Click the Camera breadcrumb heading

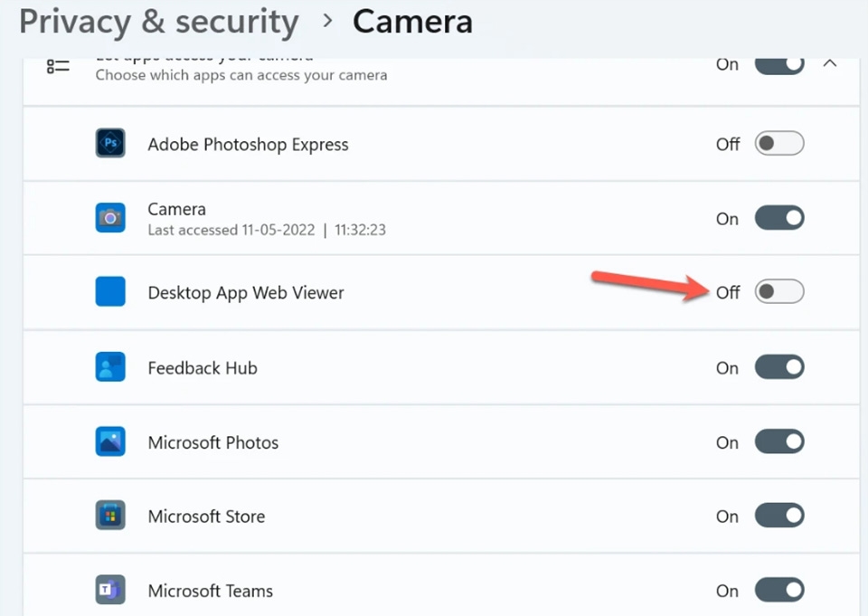point(412,21)
